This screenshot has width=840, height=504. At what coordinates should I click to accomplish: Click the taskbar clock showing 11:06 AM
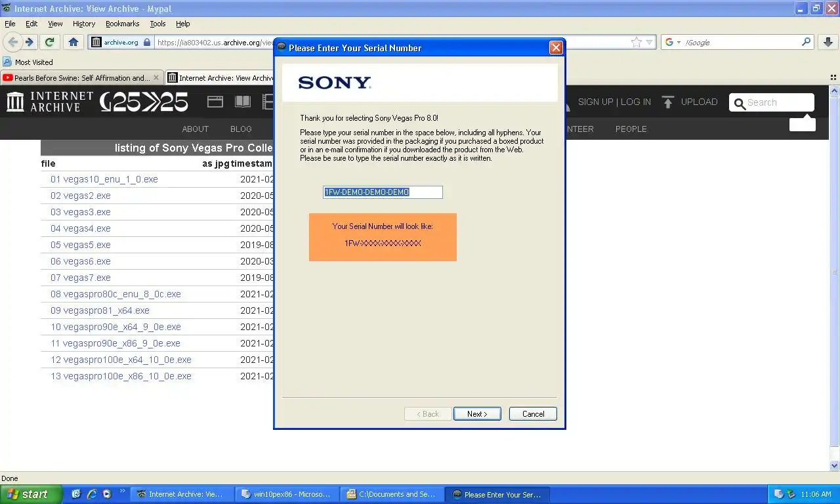point(816,494)
